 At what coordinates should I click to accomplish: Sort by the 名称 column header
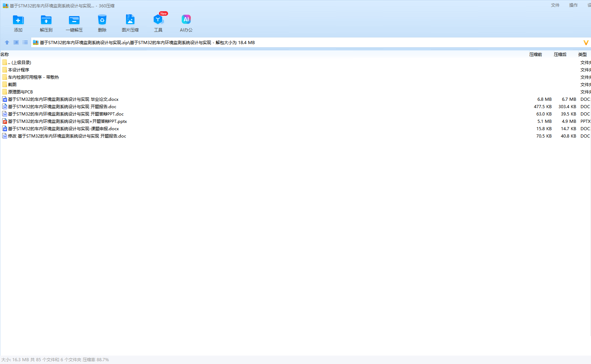pos(5,55)
